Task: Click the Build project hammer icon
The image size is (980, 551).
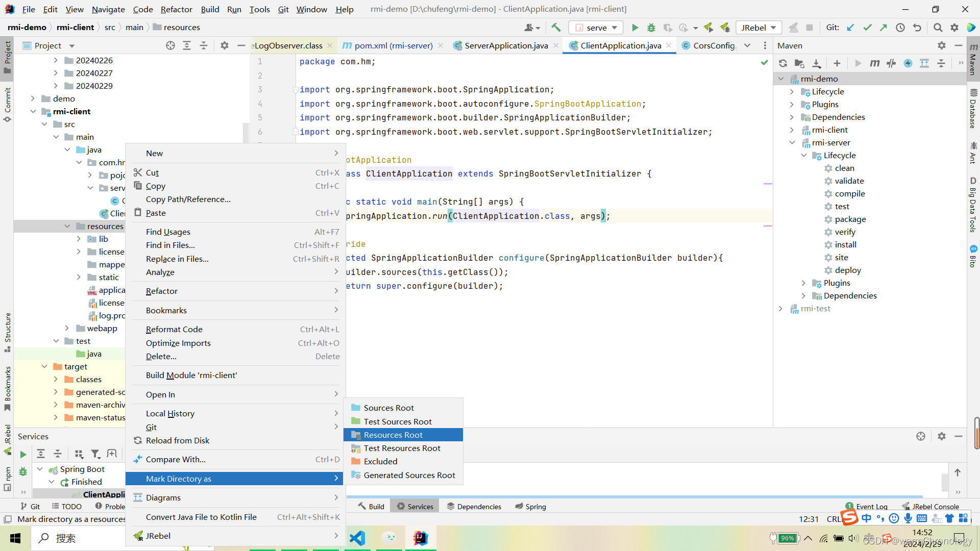Action: point(556,28)
